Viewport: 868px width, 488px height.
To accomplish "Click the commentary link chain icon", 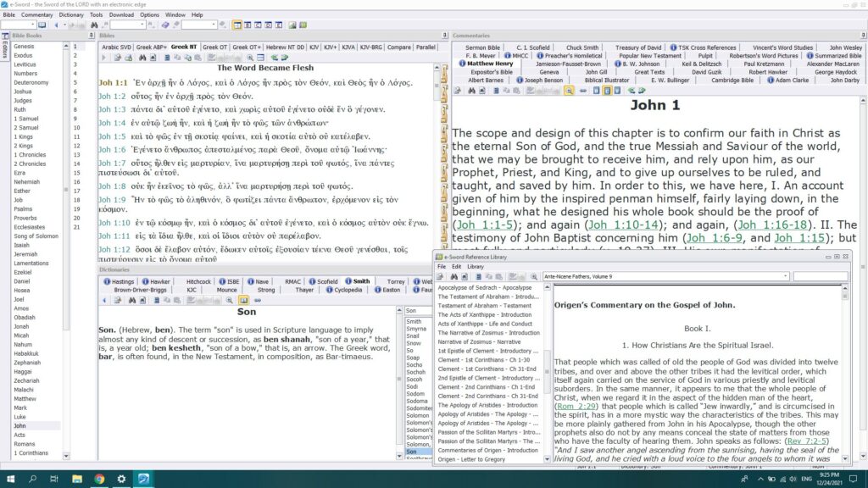I will (583, 91).
